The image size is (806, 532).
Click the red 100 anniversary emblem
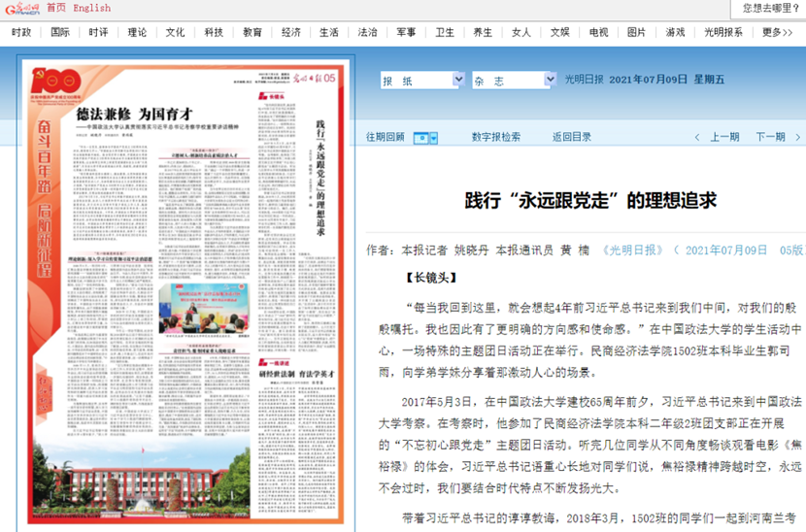[55, 81]
